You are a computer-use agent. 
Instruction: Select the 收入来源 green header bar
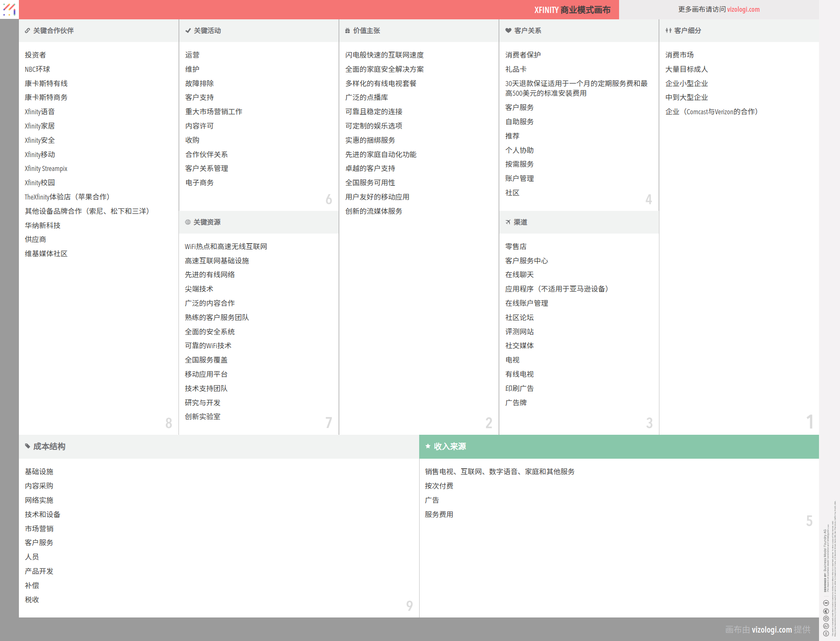pyautogui.click(x=619, y=447)
